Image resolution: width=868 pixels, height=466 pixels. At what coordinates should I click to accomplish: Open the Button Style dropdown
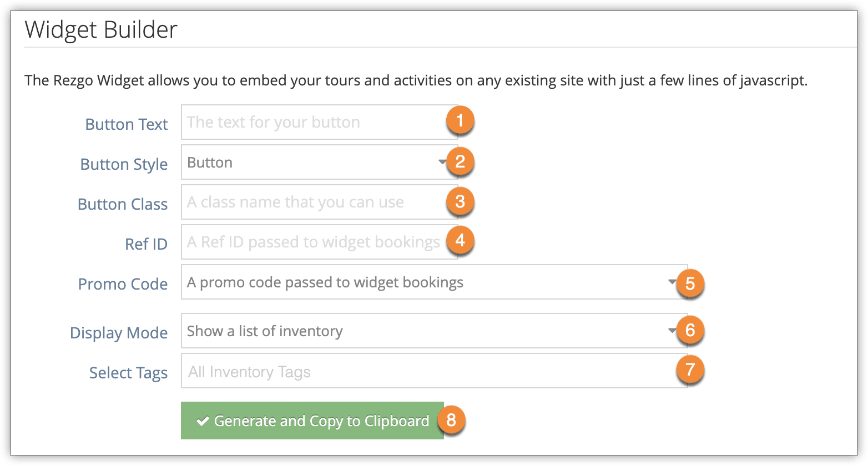[x=319, y=162]
